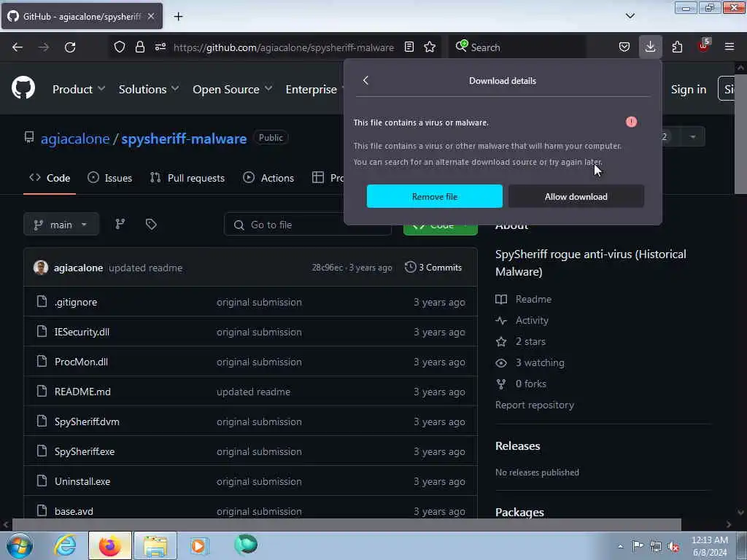The height and width of the screenshot is (560, 747).
Task: Open the Open Source dropdown menu
Action: pyautogui.click(x=233, y=89)
